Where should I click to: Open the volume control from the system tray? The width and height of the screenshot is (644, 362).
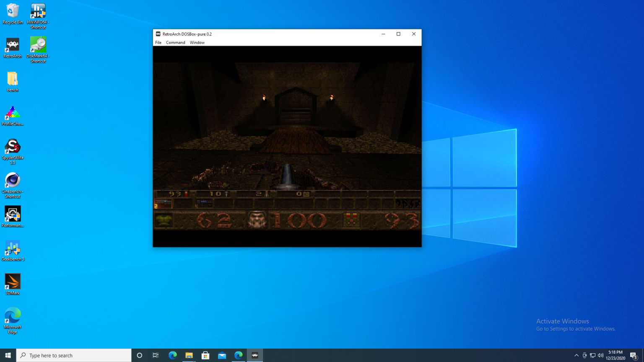point(600,355)
